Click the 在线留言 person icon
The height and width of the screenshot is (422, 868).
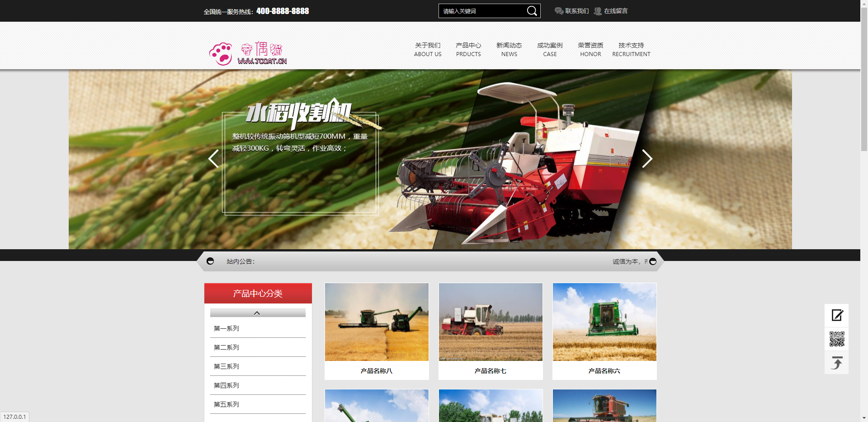[598, 11]
